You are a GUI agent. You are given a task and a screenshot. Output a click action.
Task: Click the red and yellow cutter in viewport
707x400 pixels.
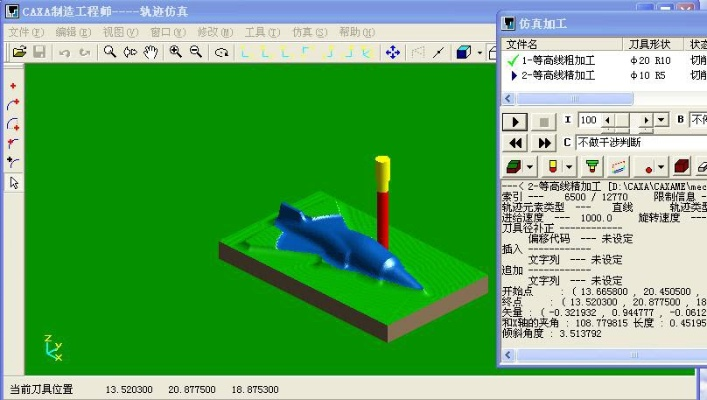click(383, 201)
